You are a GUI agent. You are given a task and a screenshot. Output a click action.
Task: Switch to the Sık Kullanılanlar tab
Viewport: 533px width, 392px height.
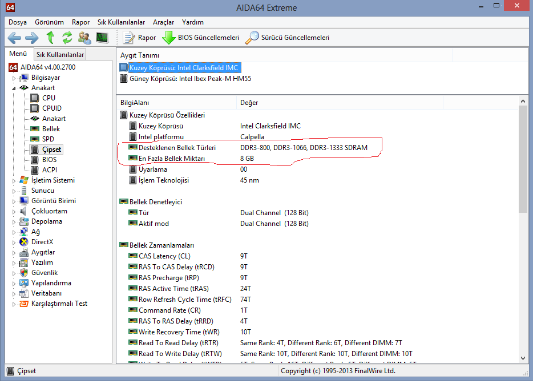click(60, 55)
